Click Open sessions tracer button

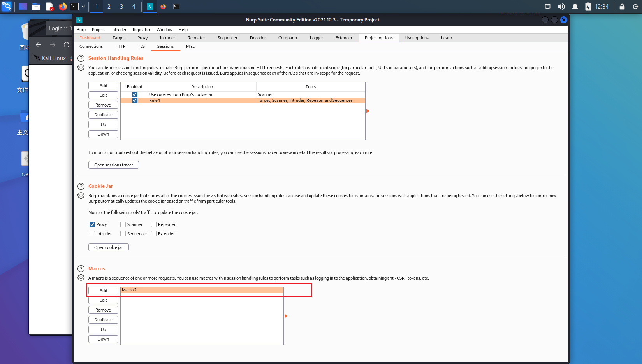click(114, 165)
